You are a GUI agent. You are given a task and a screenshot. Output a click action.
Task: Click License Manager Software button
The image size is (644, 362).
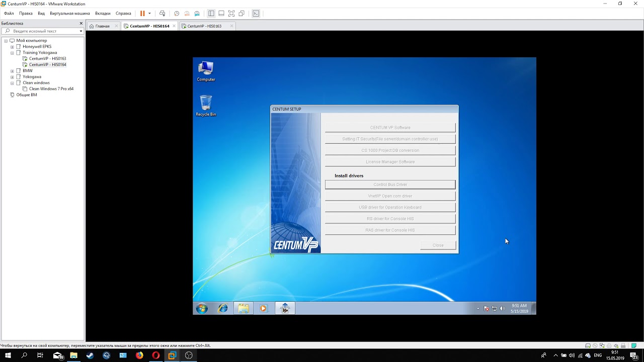click(x=390, y=162)
